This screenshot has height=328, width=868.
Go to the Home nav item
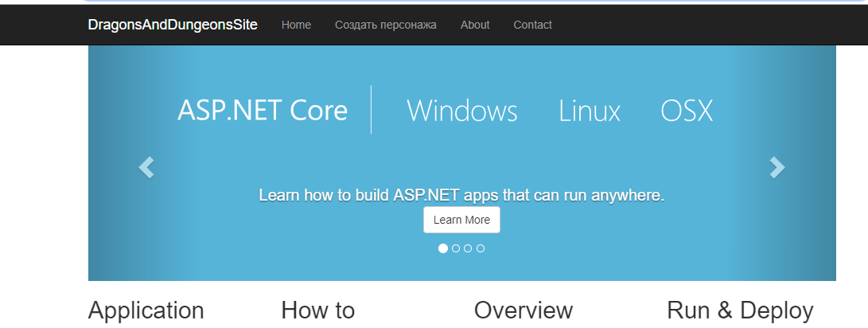point(296,25)
